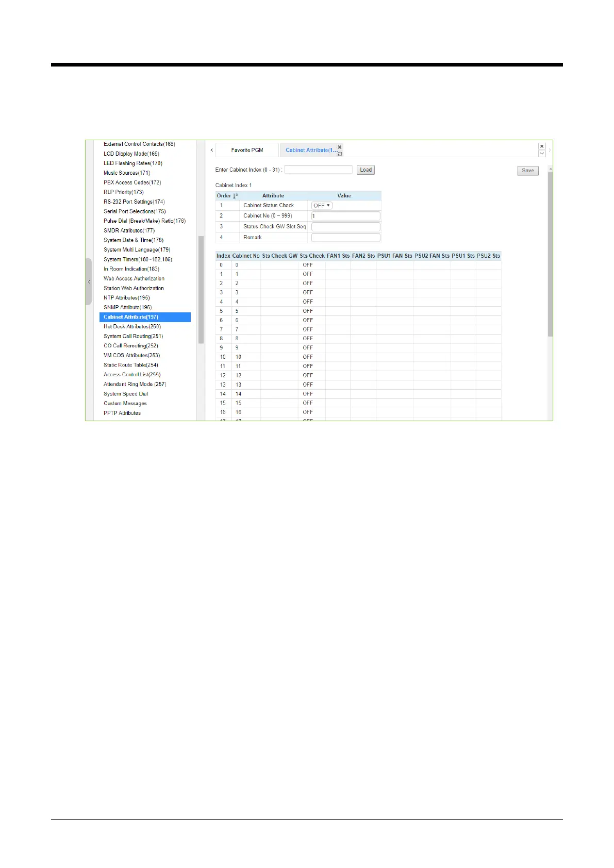The height and width of the screenshot is (868, 614).
Task: Open NTP Attributes(195)
Action: point(127,298)
